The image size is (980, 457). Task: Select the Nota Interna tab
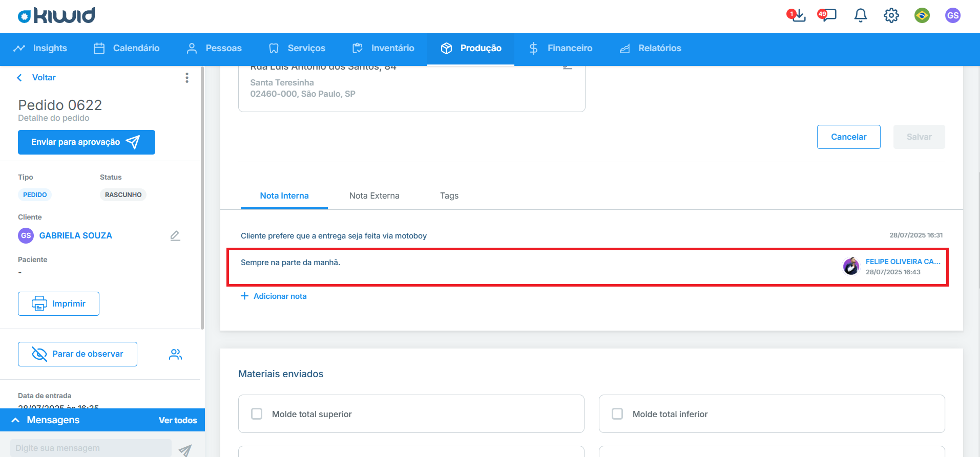(284, 195)
